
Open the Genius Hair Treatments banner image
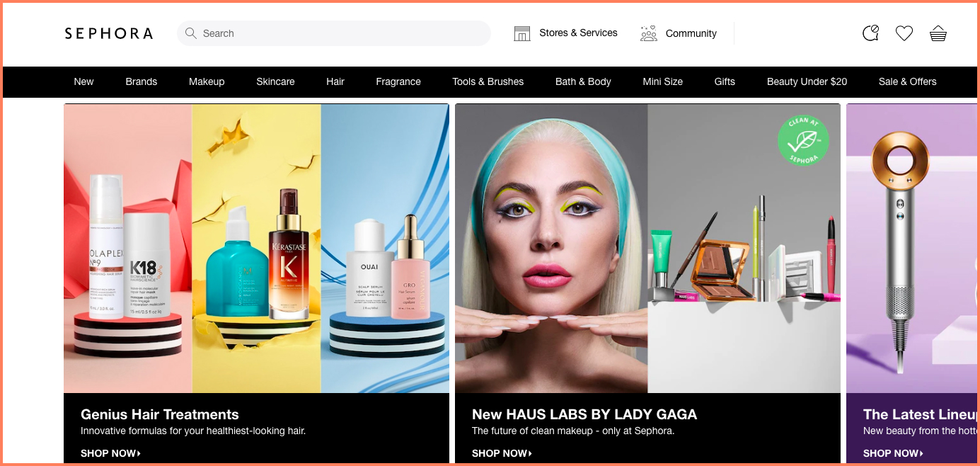click(x=256, y=249)
